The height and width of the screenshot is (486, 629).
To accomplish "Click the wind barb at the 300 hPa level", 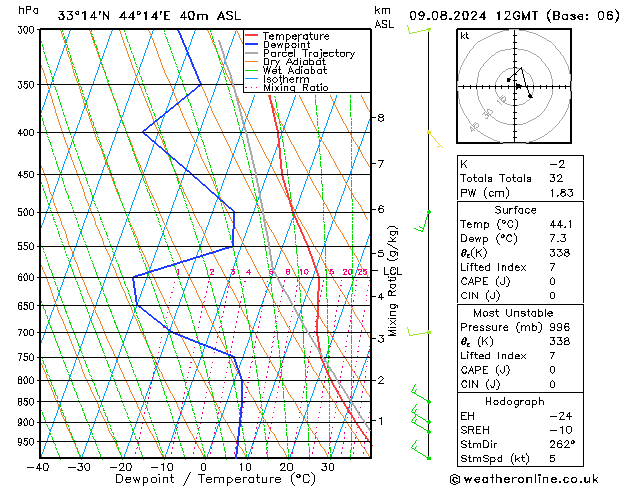I will tap(419, 30).
